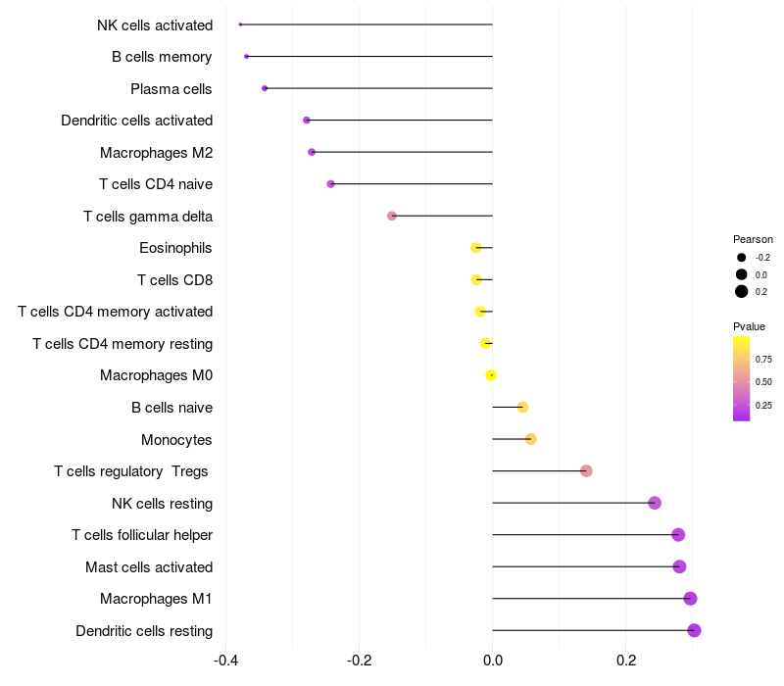This screenshot has width=784, height=686.
Task: Click the NK cells activated data point
Action: click(x=240, y=24)
